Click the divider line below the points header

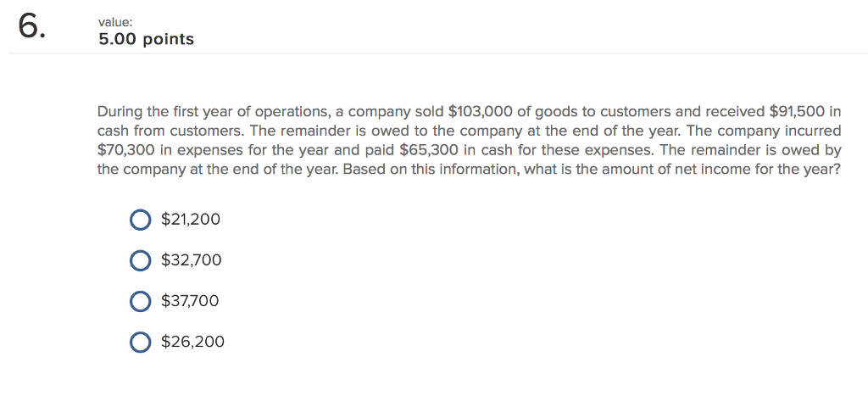(434, 54)
